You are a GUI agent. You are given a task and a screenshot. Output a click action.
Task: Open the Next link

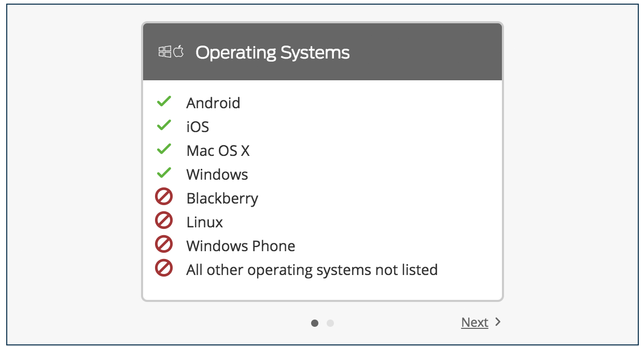click(x=475, y=322)
